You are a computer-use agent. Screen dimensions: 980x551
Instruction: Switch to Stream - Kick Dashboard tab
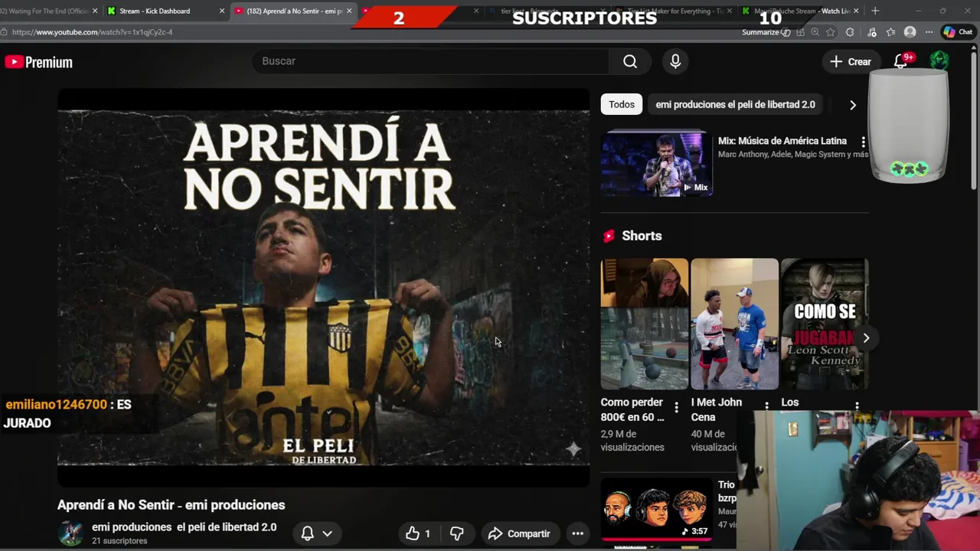click(159, 11)
